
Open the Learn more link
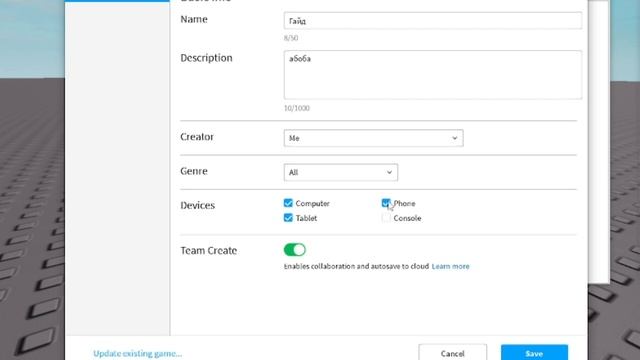(450, 266)
